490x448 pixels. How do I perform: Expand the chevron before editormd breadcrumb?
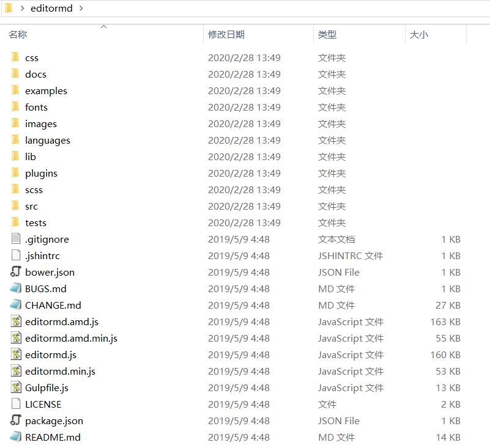[x=22, y=8]
